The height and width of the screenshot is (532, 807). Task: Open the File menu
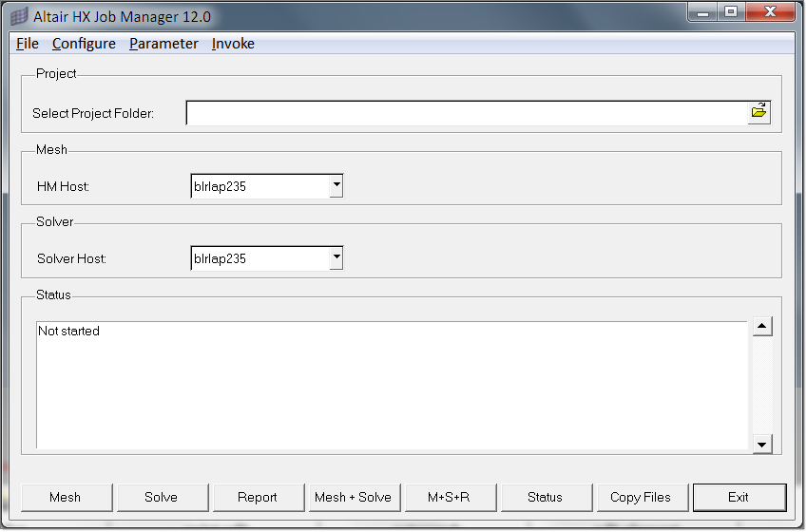(x=28, y=44)
